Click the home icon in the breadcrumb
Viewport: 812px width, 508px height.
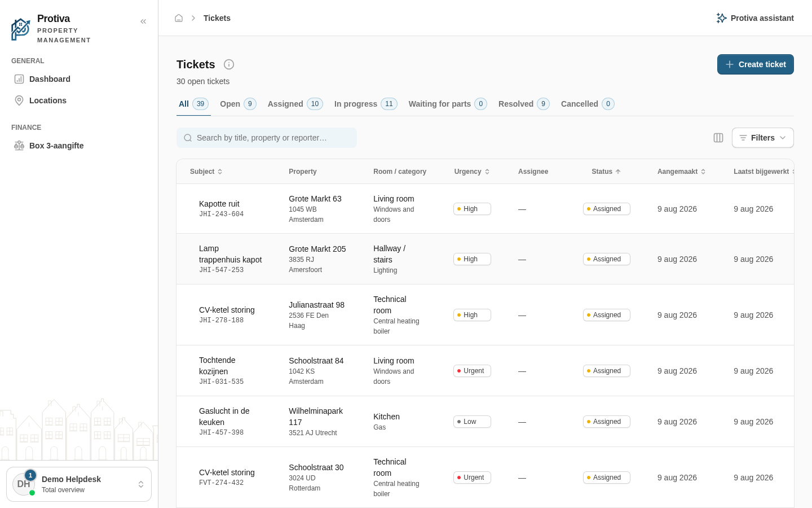(x=179, y=18)
